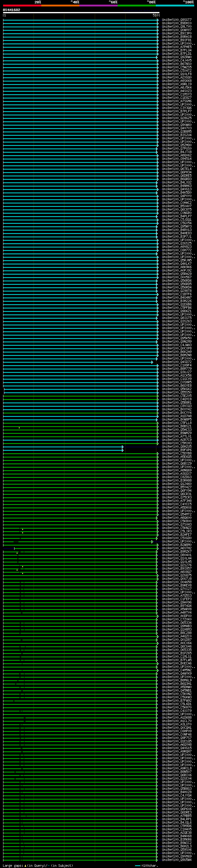The image size is (197, 868).
Task: Click the 'Large gaps:' legend text in the footer
Action: pos(13,866)
